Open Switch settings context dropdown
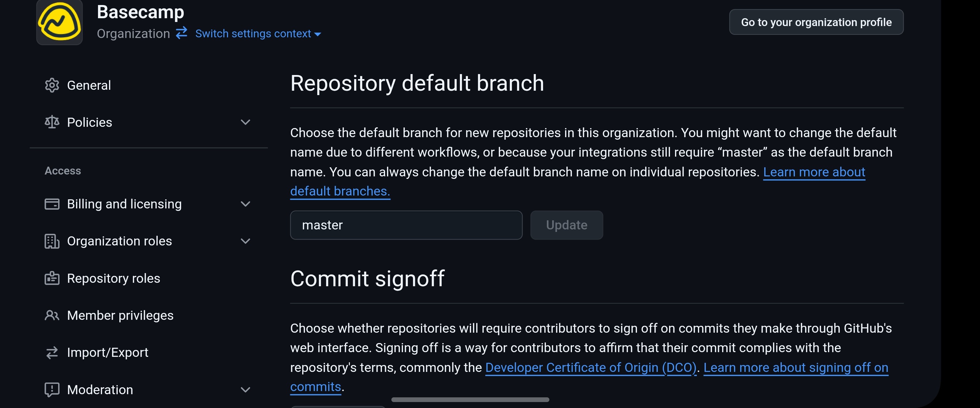The width and height of the screenshot is (980, 408). coord(258,34)
